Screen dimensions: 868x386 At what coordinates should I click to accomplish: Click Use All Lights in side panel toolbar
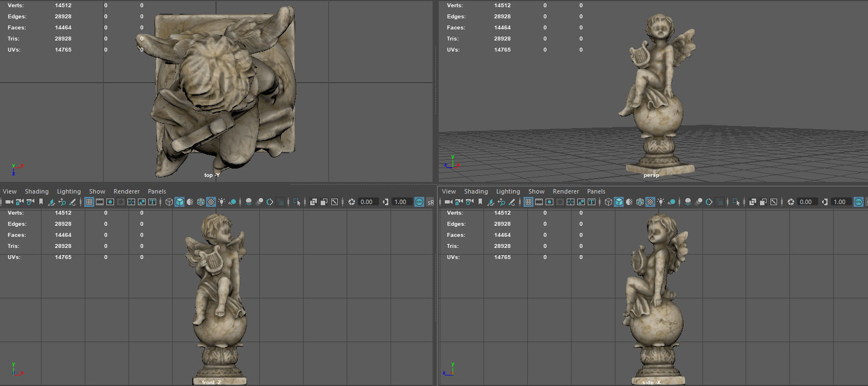click(661, 202)
